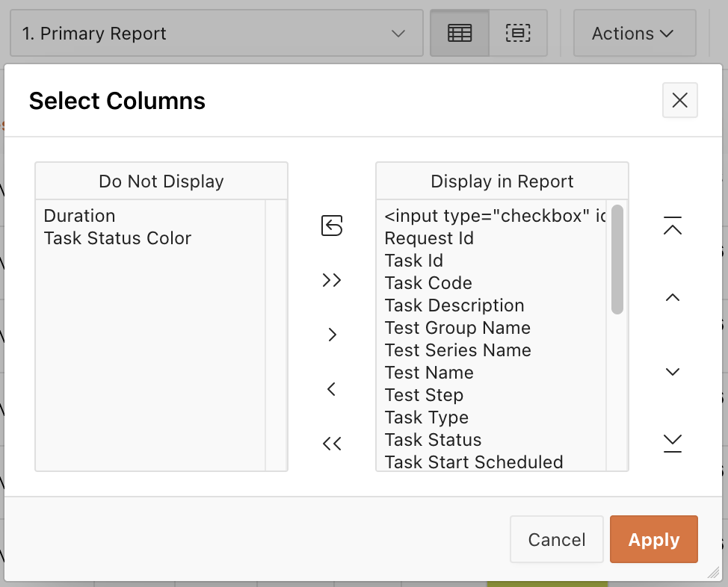Select Task Status Color in left list
728x587 pixels.
(x=117, y=238)
